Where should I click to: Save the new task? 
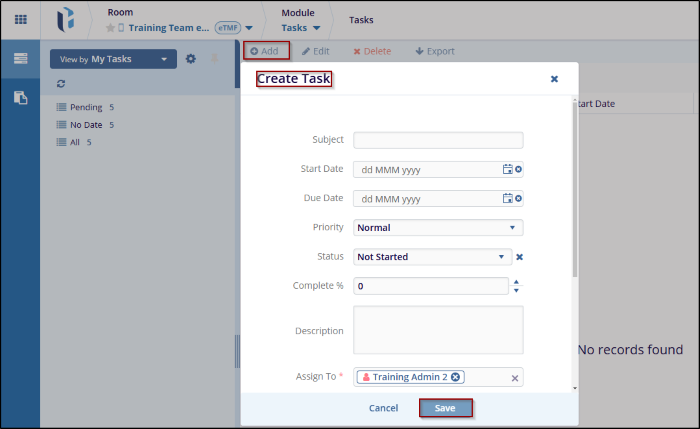pos(445,408)
